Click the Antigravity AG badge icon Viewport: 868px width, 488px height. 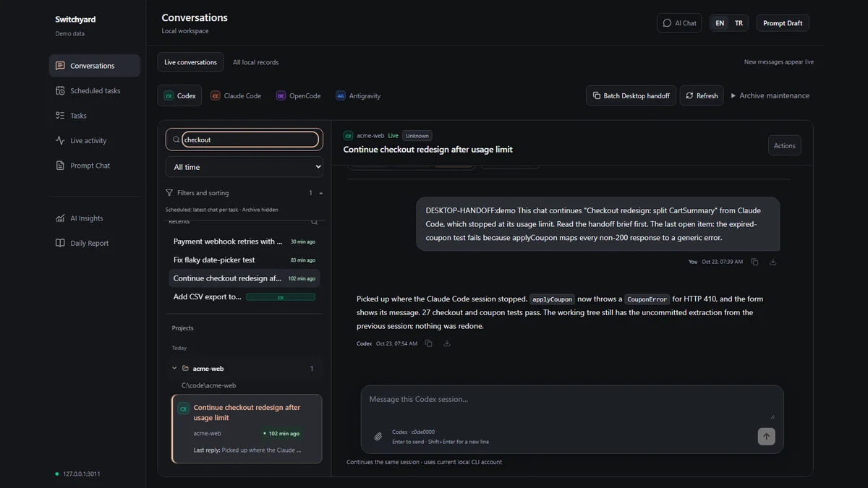point(341,95)
